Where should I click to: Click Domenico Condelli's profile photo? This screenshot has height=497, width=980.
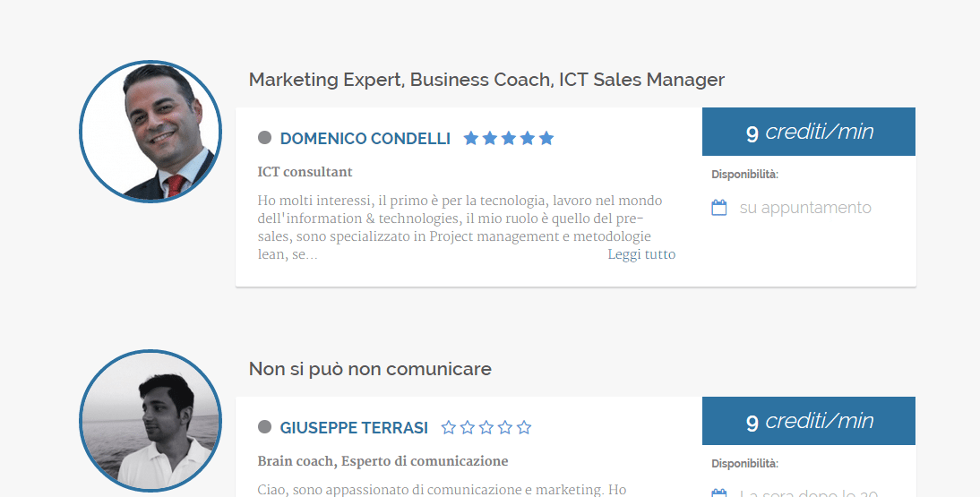tap(150, 132)
